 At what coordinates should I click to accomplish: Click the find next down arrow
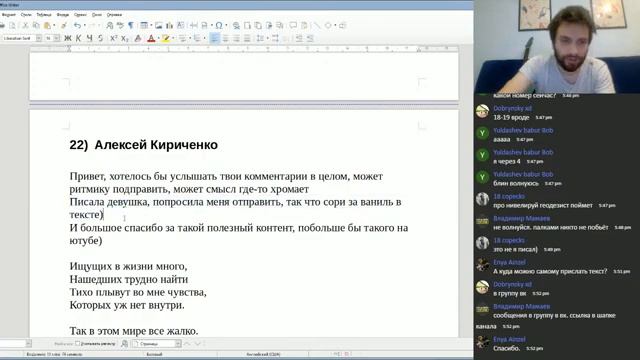(198, 344)
